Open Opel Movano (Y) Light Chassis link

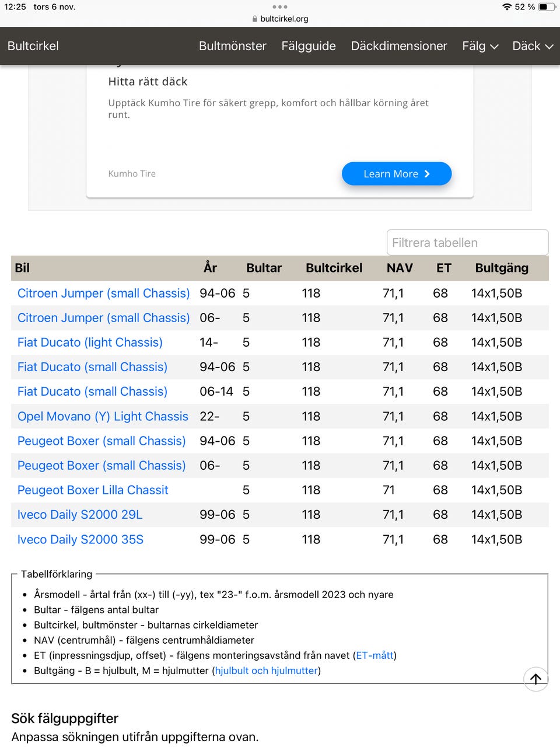tap(103, 417)
